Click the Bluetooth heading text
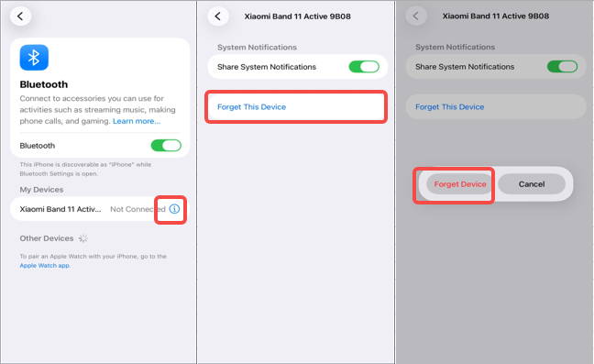The height and width of the screenshot is (364, 594). 44,84
